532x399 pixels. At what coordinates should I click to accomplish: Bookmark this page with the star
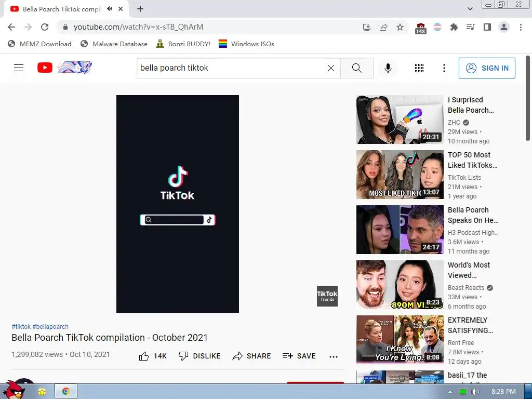pos(400,27)
